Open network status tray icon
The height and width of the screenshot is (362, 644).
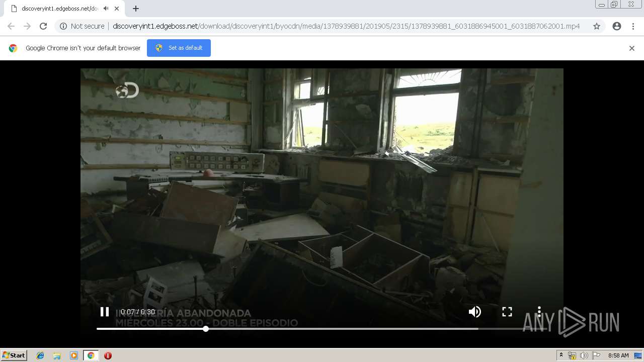pyautogui.click(x=572, y=355)
